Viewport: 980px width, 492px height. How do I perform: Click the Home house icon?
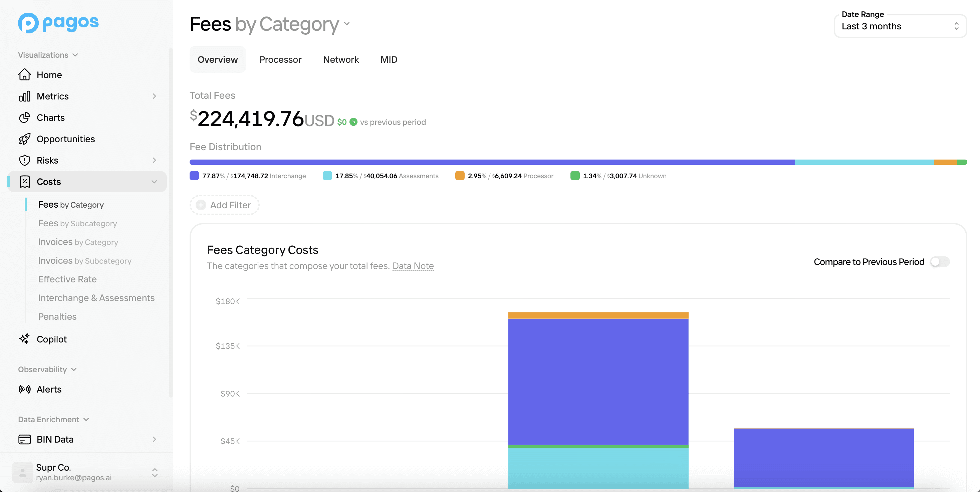pos(24,74)
